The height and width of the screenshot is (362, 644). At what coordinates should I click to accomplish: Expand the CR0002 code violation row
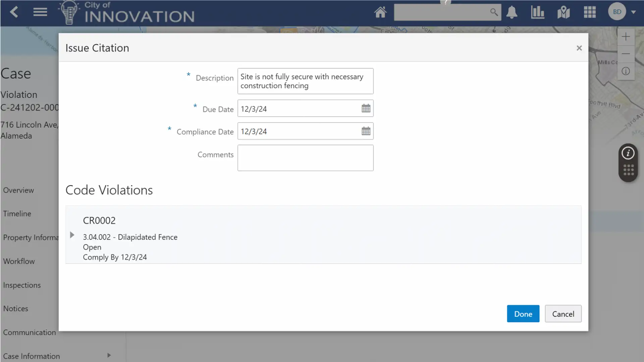[72, 235]
